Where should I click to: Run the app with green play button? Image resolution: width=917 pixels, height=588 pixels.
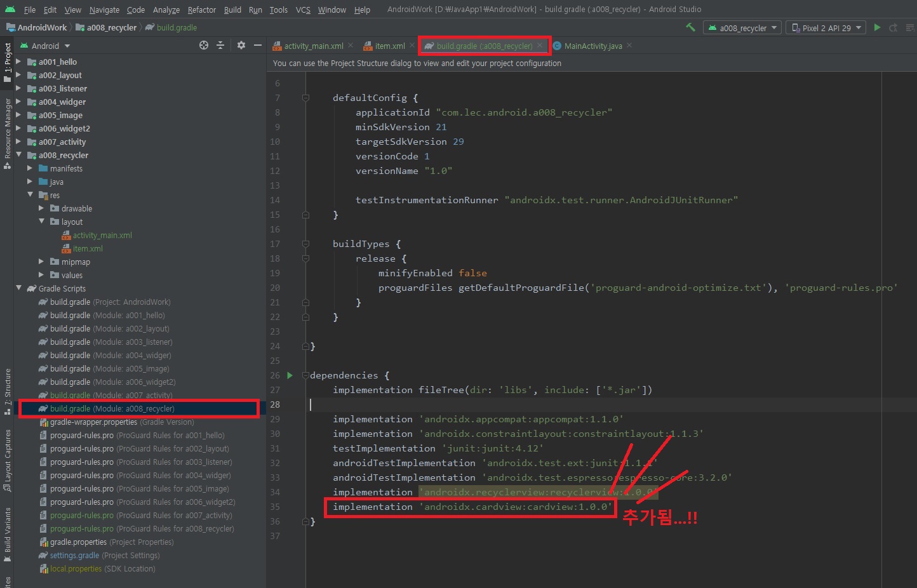(877, 27)
